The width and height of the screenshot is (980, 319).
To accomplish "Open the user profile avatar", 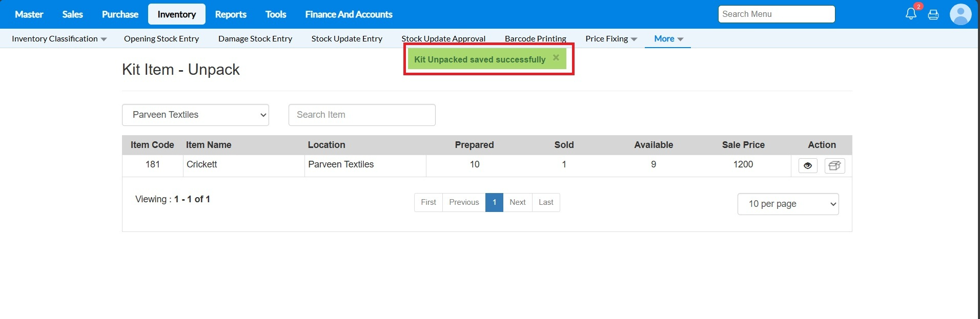I will click(x=960, y=14).
